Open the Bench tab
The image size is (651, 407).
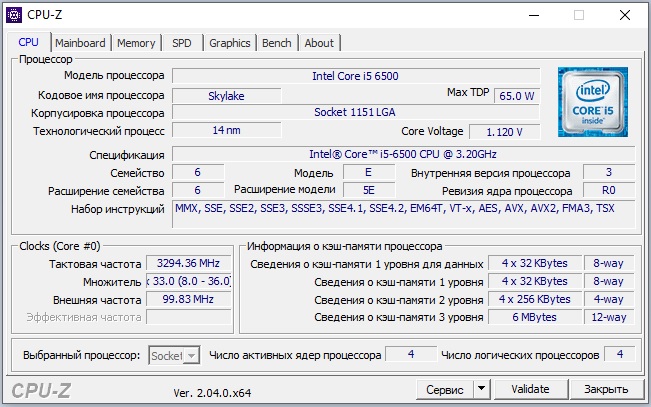point(277,43)
